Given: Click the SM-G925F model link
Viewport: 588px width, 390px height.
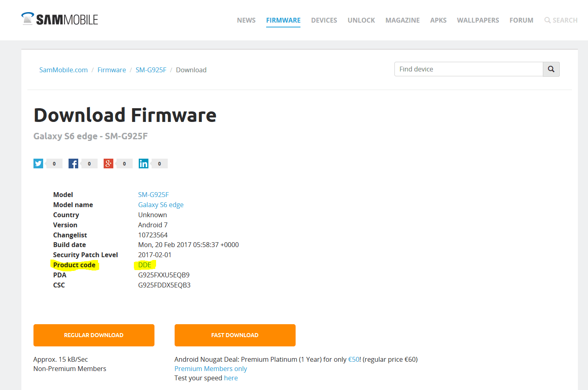Looking at the screenshot, I should point(154,195).
